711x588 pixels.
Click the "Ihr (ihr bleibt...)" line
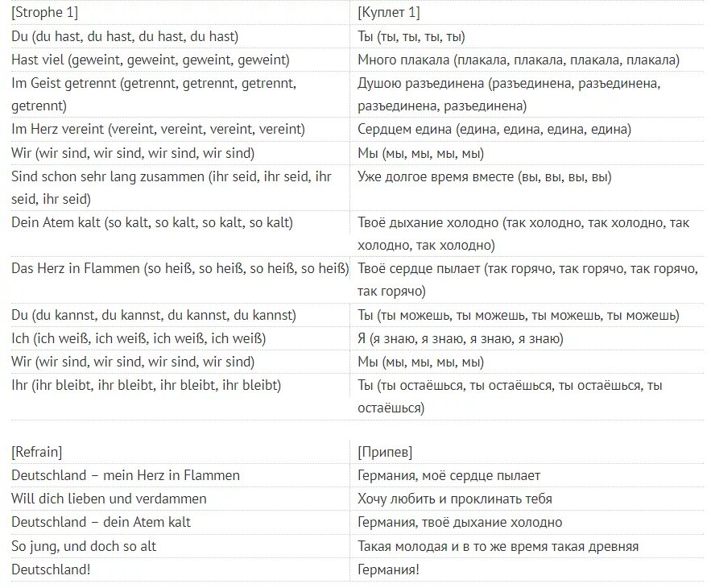(x=147, y=385)
